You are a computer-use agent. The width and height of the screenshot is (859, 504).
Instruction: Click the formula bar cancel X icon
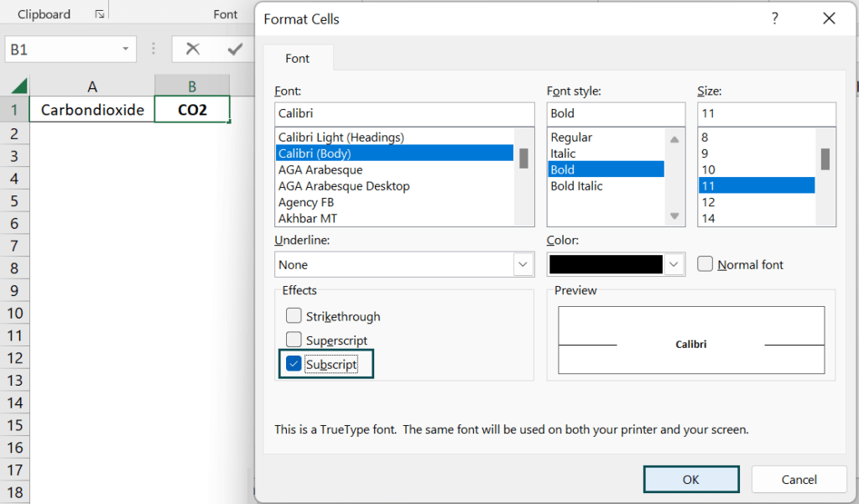tap(193, 49)
